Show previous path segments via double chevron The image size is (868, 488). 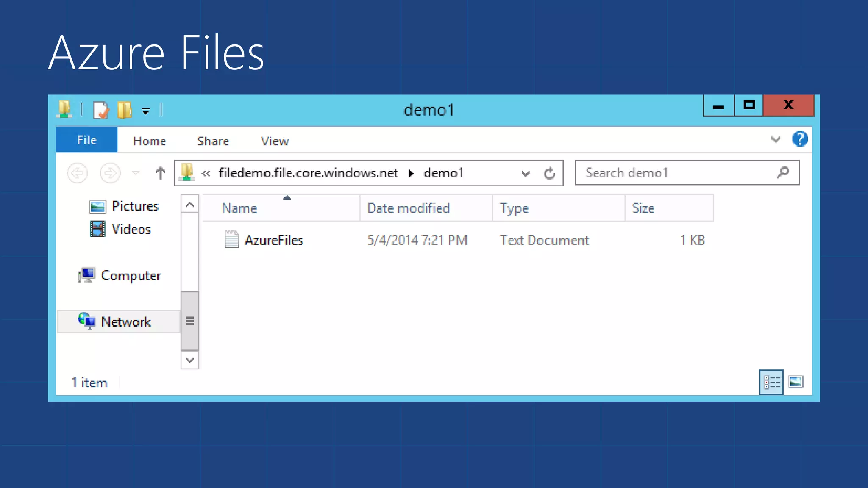[206, 173]
